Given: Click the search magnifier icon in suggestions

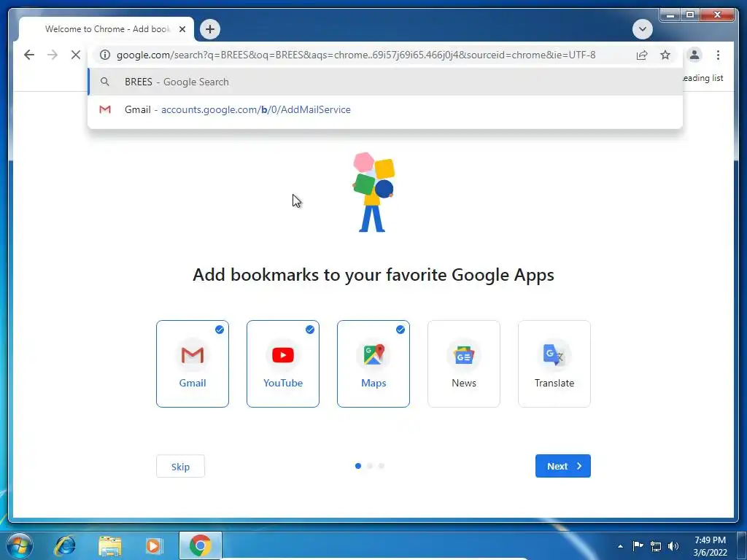Looking at the screenshot, I should pyautogui.click(x=105, y=82).
